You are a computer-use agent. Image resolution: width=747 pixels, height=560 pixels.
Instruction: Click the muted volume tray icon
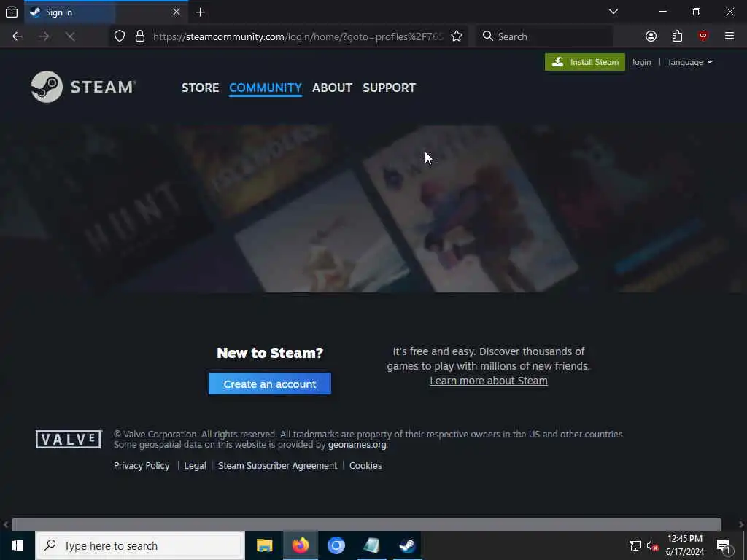[x=652, y=545]
